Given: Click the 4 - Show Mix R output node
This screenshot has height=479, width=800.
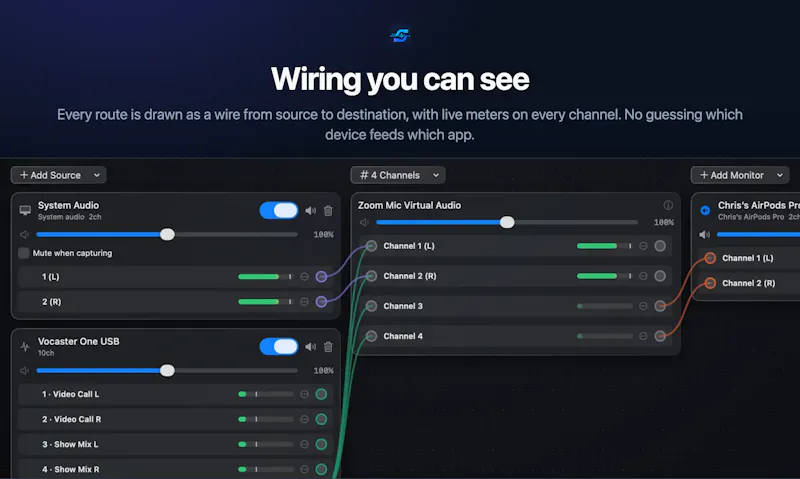Looking at the screenshot, I should coord(321,469).
